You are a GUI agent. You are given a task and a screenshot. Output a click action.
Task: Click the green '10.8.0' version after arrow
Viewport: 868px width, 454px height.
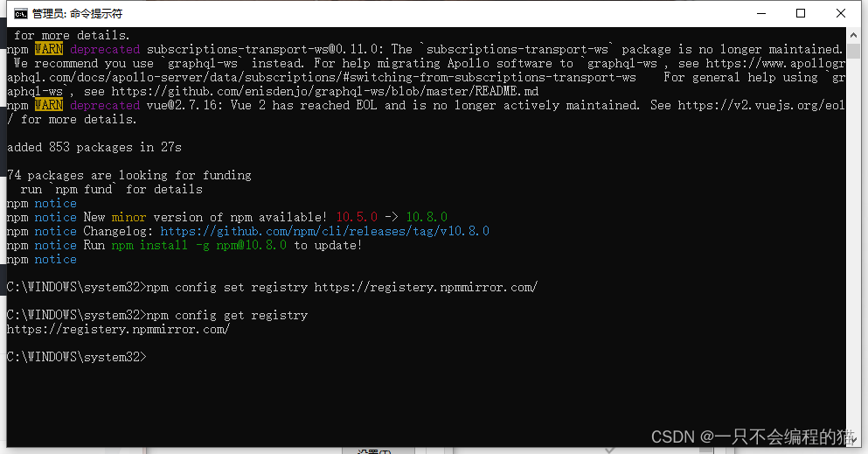[x=427, y=217]
